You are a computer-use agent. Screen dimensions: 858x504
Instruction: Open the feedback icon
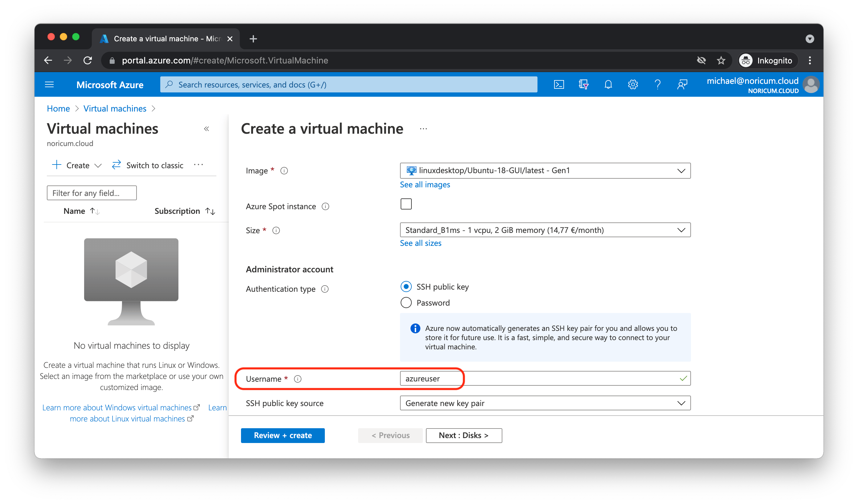click(x=682, y=84)
